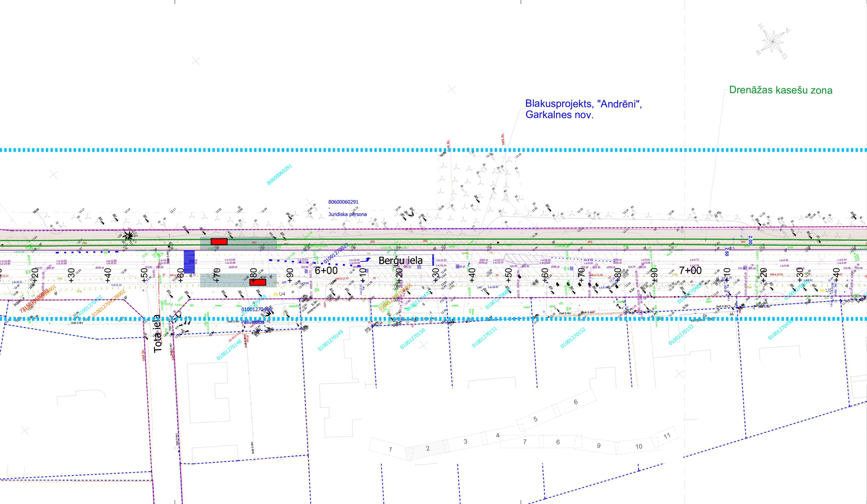This screenshot has height=504, width=867.
Task: Click the 6+00 station marker
Action: 326,271
